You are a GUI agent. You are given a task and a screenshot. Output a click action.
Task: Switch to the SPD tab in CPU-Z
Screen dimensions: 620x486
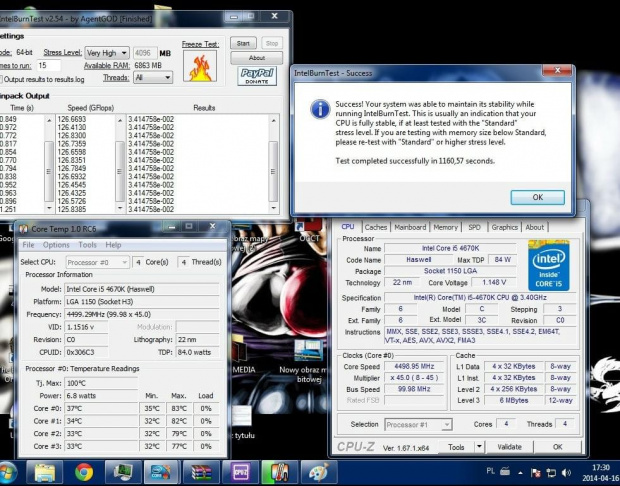474,227
